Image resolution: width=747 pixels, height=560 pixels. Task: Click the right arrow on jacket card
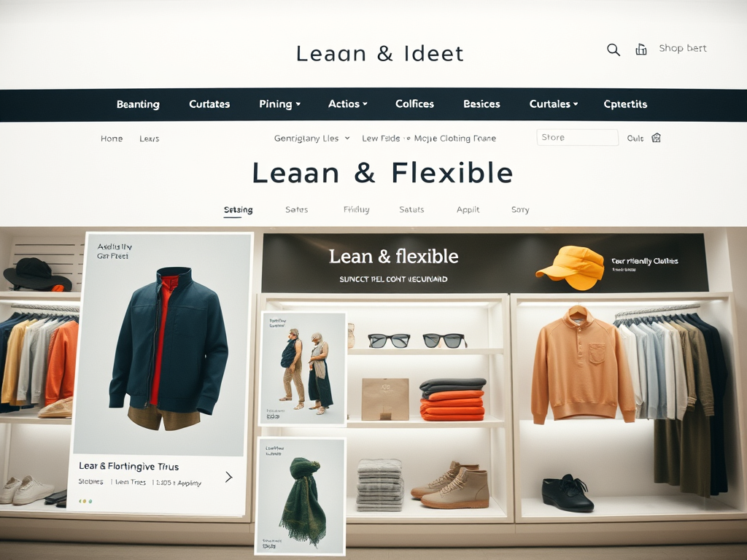tap(228, 477)
